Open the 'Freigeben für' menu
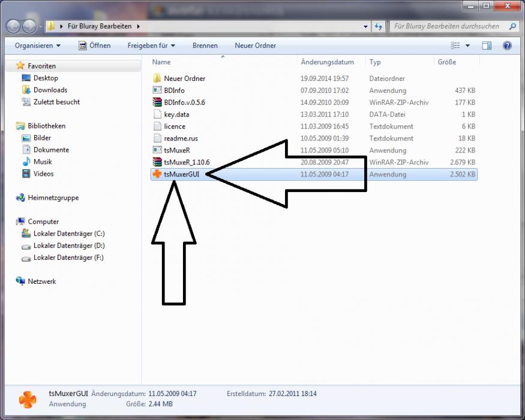This screenshot has height=420, width=525. pyautogui.click(x=151, y=46)
